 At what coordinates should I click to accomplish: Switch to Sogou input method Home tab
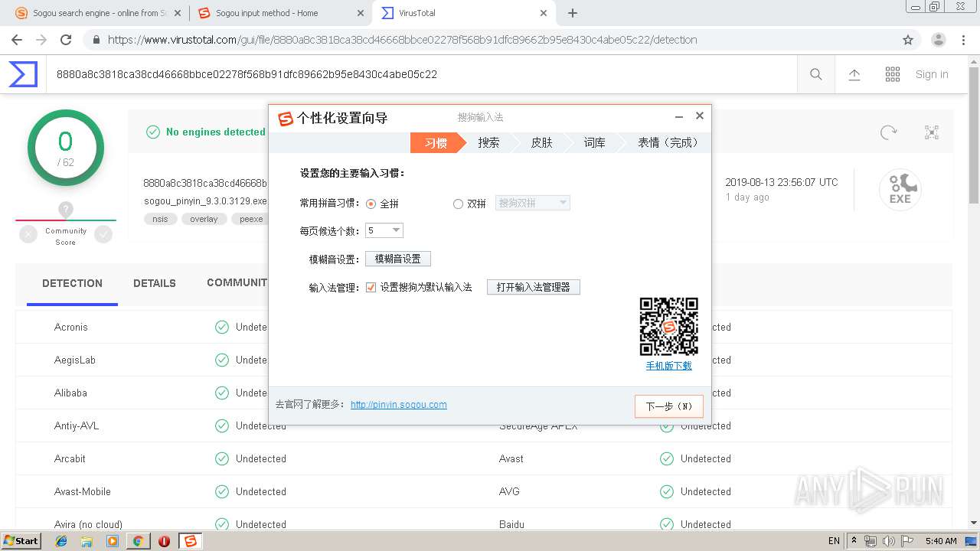(x=279, y=13)
